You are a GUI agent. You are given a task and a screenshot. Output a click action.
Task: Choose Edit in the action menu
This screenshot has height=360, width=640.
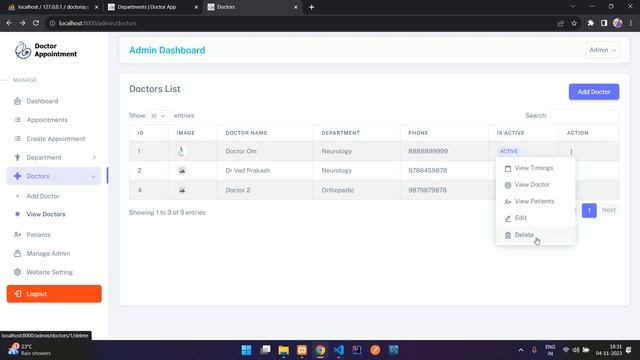[535, 218]
